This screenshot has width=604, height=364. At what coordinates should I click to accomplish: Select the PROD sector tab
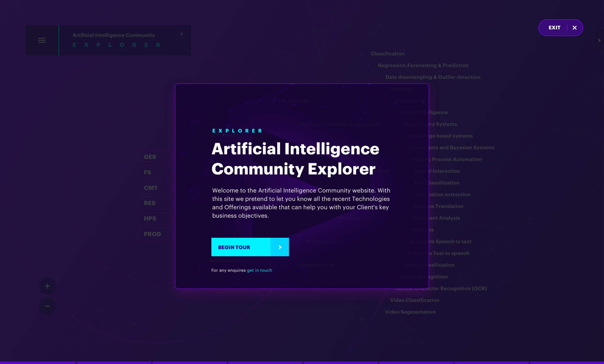click(152, 234)
